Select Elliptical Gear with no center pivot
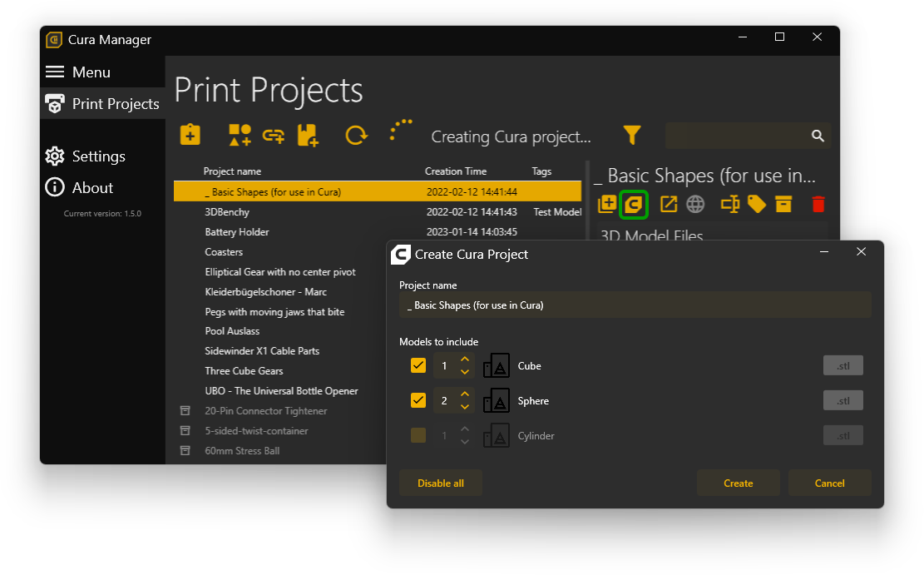924x575 pixels. pos(280,272)
